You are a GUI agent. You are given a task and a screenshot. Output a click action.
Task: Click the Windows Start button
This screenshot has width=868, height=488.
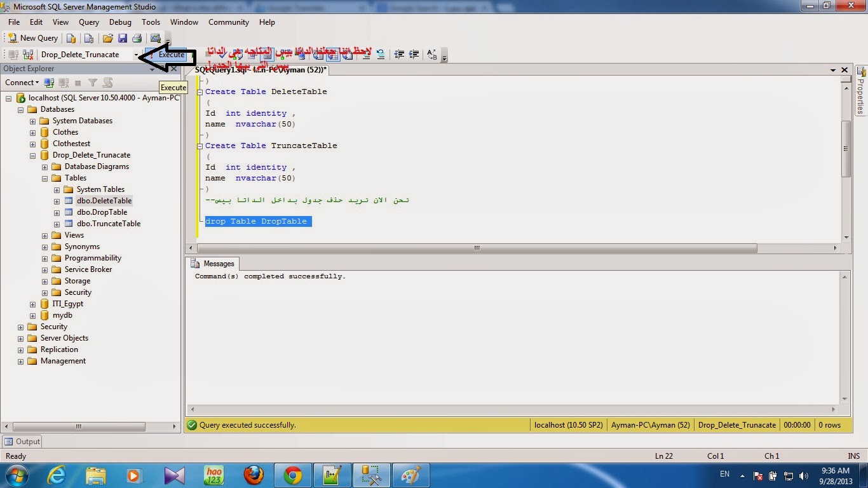point(17,475)
